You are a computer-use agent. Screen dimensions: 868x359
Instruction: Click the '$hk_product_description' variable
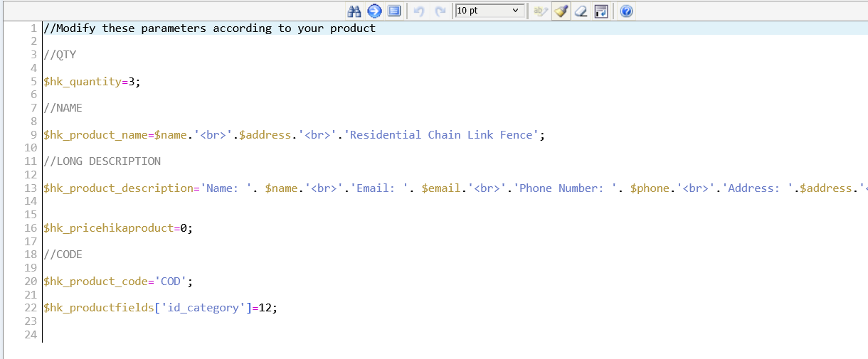118,188
